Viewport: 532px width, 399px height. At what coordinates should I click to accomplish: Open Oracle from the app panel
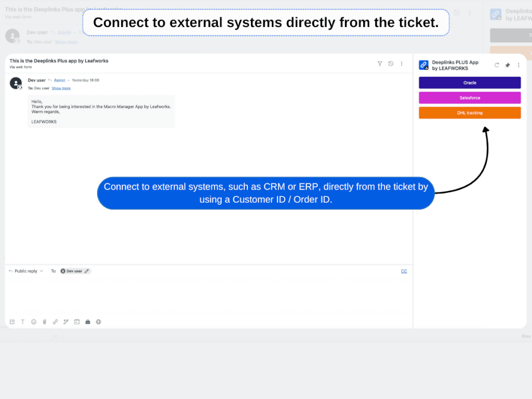click(x=469, y=83)
